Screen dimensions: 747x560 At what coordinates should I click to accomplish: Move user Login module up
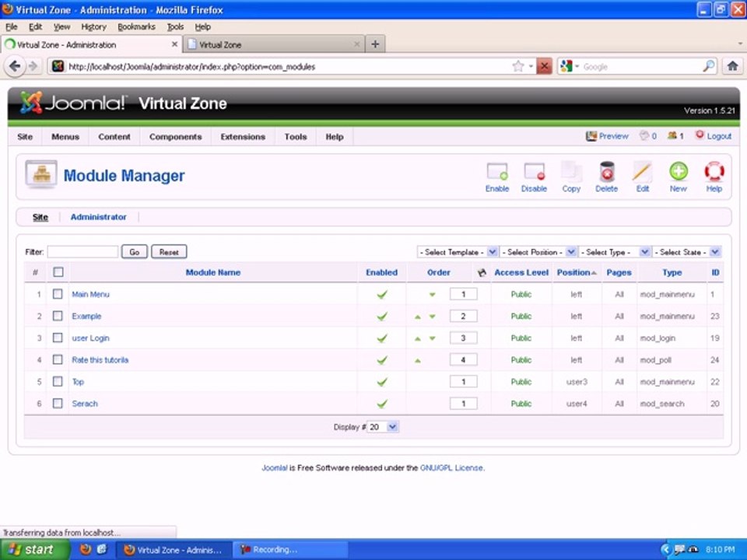click(418, 338)
